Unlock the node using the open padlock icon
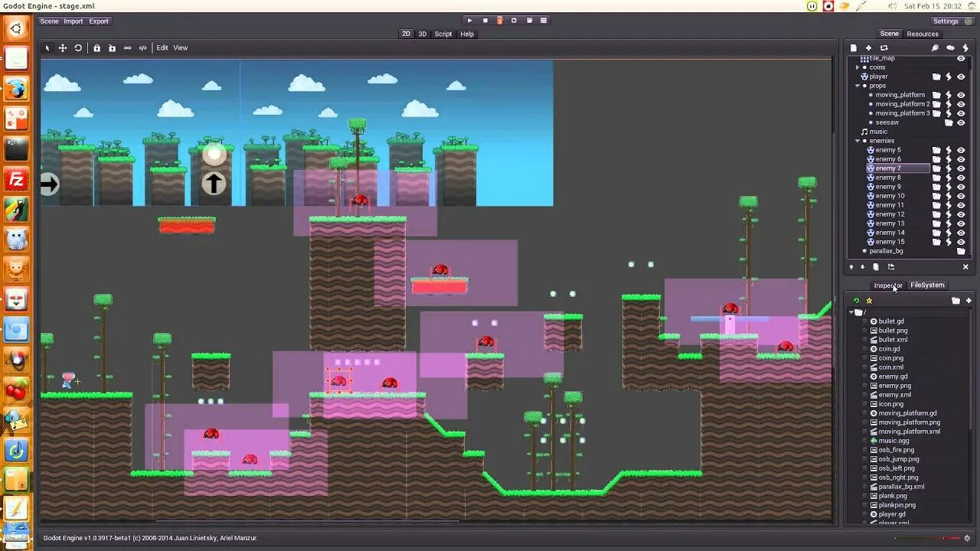 112,47
